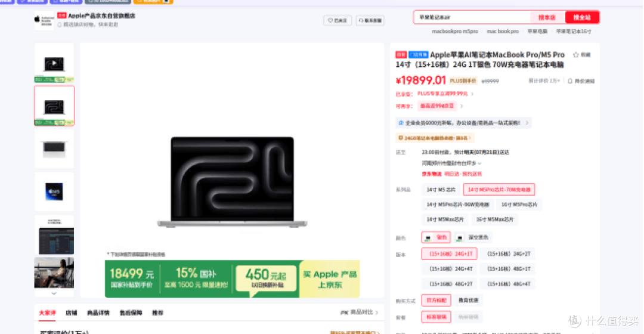This screenshot has height=334, width=644.
Task: Open suggested search macbookpro m5pro
Action: 454,31
